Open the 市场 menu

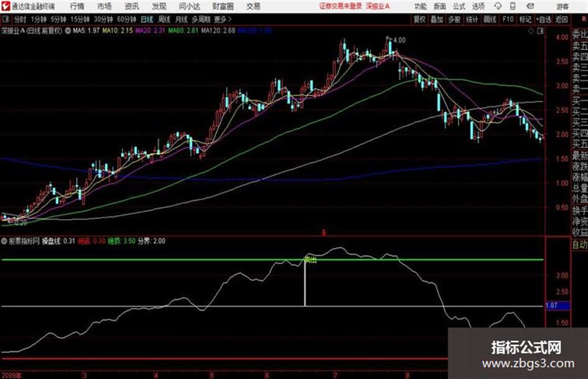pyautogui.click(x=105, y=6)
